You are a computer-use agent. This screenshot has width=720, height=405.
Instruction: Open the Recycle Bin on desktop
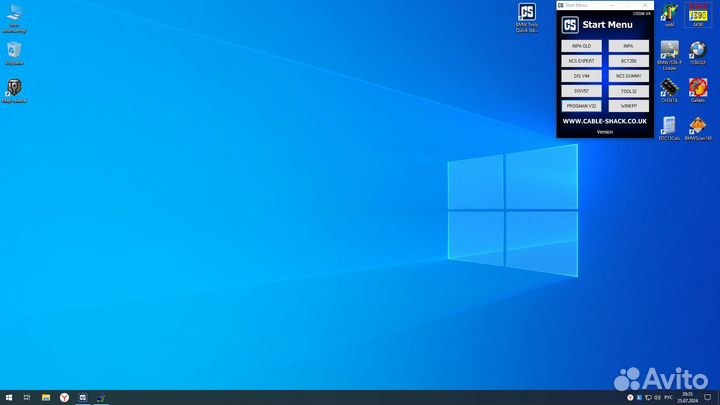pyautogui.click(x=14, y=51)
